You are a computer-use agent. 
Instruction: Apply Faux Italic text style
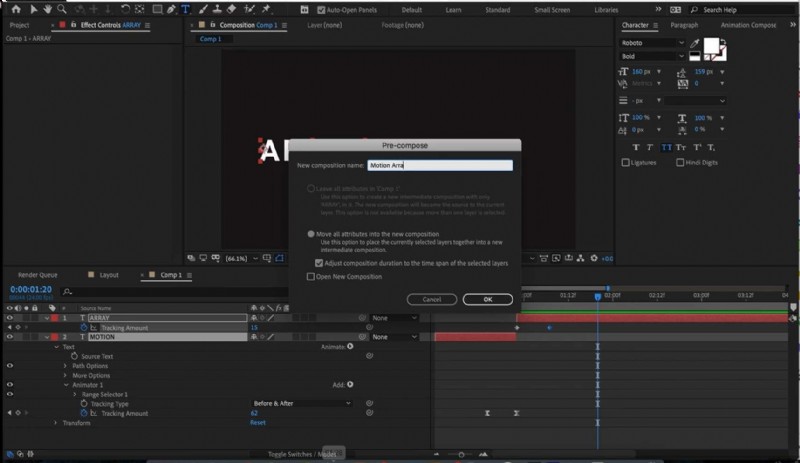649,148
